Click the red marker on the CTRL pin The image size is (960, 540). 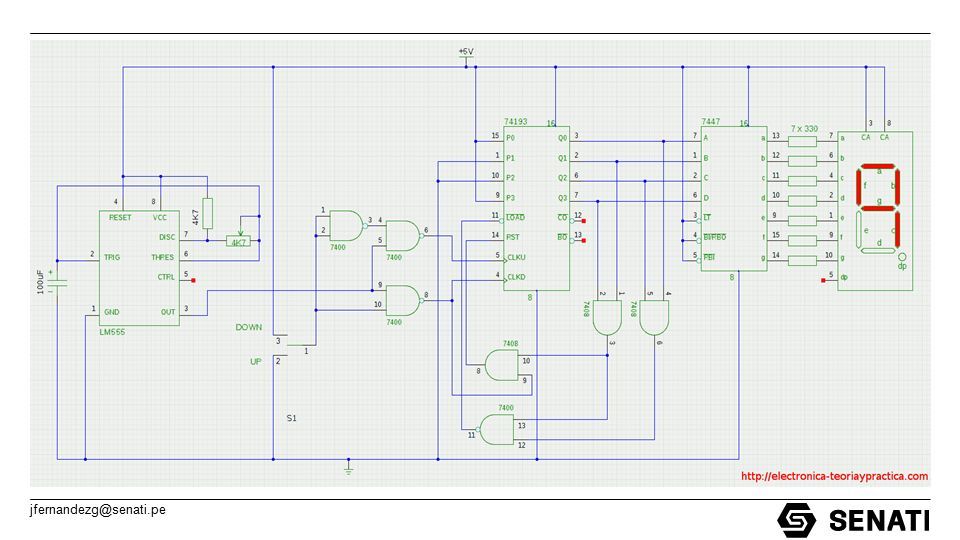(193, 280)
